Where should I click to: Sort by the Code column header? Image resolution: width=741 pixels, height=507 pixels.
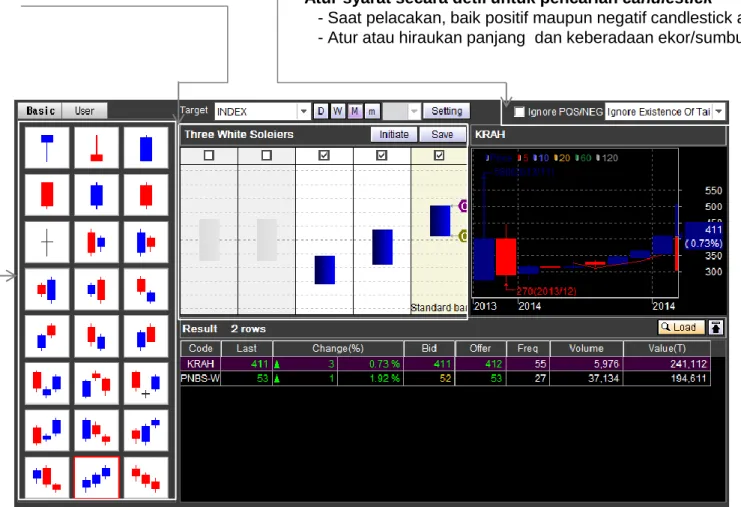[x=200, y=349]
